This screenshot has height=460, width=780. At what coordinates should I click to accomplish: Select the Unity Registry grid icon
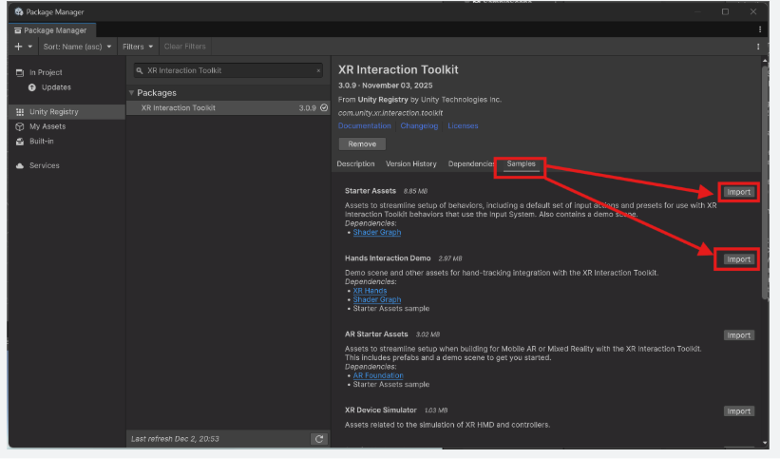click(x=20, y=112)
